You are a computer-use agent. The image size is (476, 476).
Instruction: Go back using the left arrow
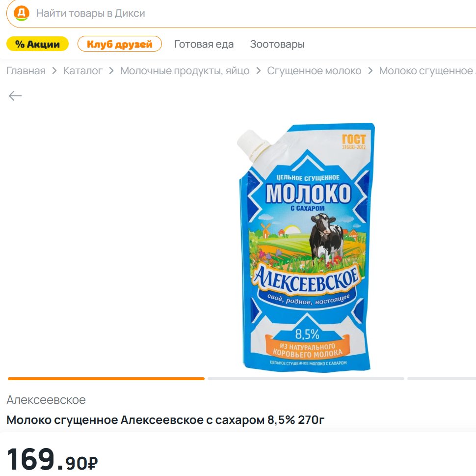(15, 96)
